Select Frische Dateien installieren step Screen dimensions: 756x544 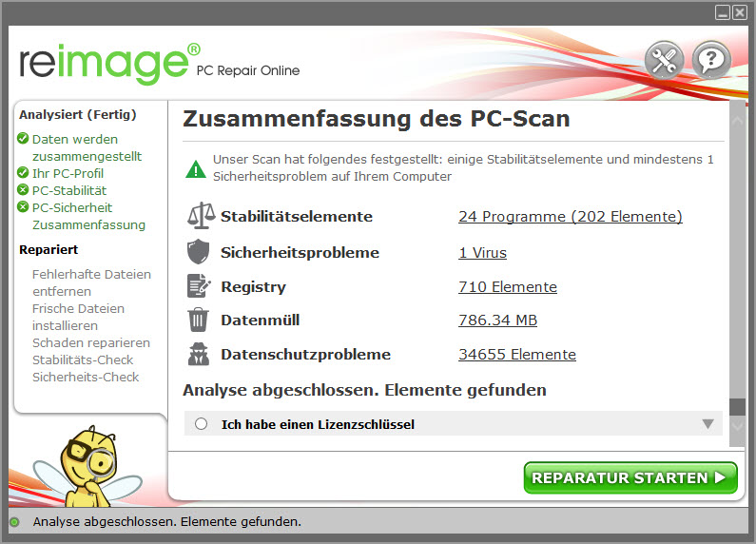pyautogui.click(x=78, y=317)
